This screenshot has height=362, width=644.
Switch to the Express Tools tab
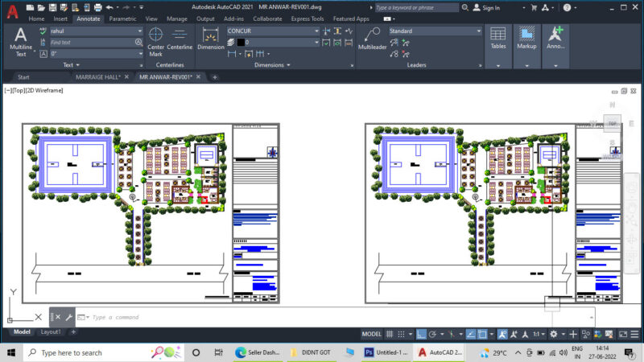coord(308,19)
